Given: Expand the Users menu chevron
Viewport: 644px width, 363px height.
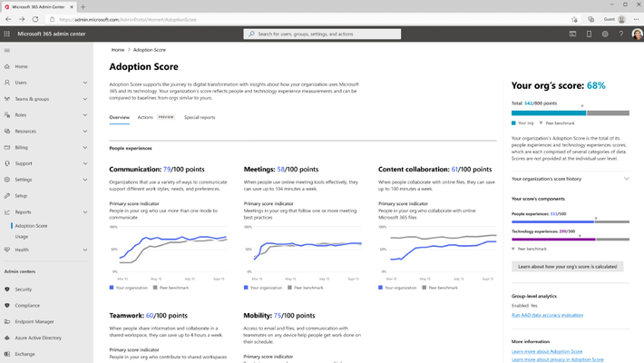Looking at the screenshot, I should (x=85, y=83).
